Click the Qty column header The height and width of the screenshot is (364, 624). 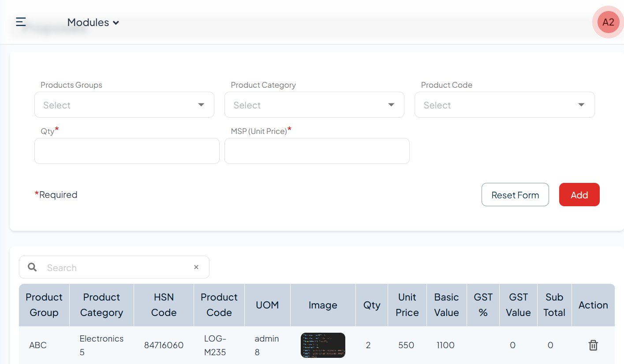(371, 305)
